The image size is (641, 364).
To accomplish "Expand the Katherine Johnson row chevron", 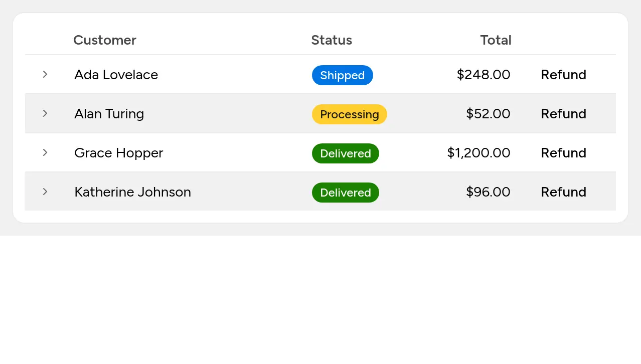I will 45,192.
